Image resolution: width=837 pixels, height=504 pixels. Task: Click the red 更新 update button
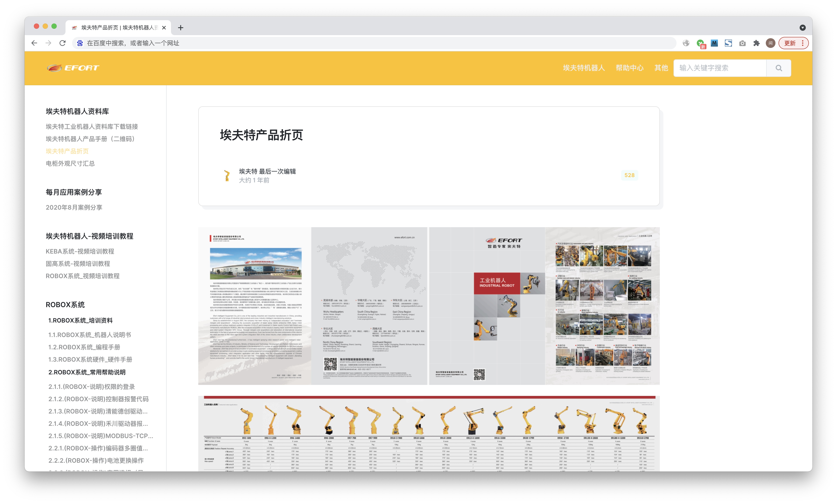pos(793,43)
